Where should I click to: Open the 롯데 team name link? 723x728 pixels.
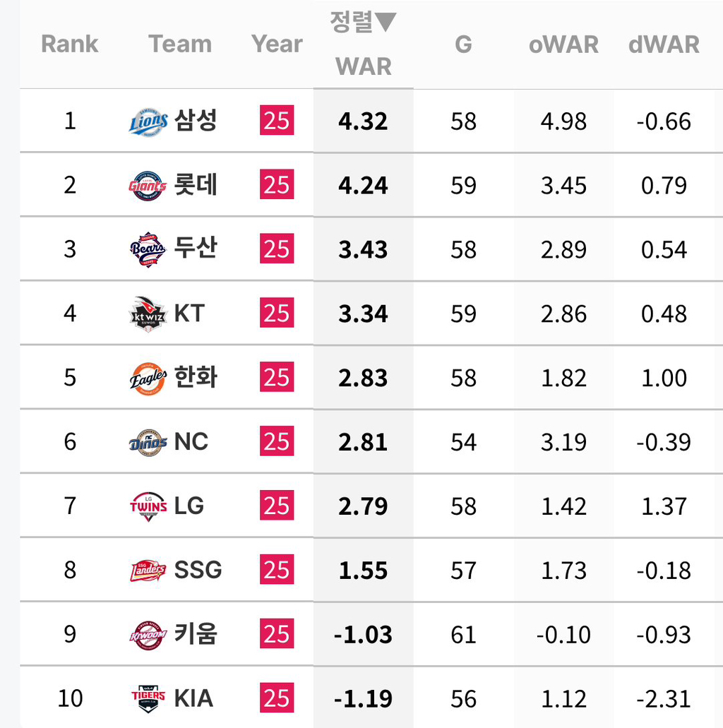196,185
